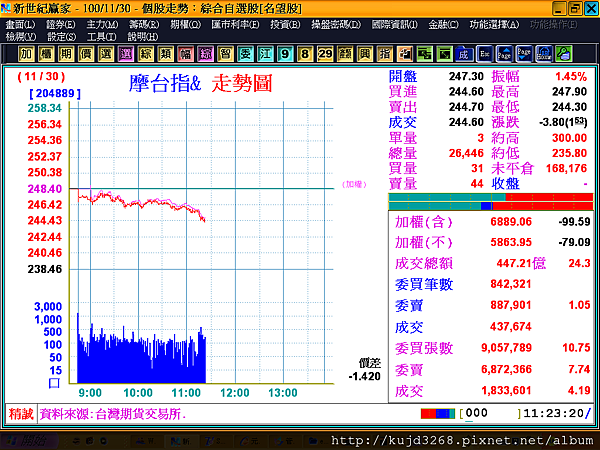Image resolution: width=600 pixels, height=450 pixels.
Task: Click the Page Down toolbar icon
Action: coord(524,54)
